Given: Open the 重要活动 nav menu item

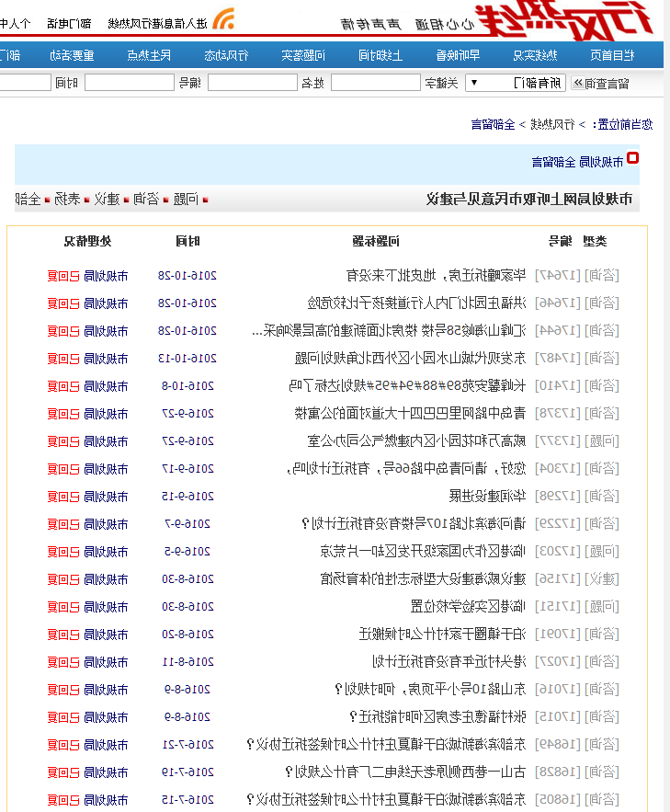Looking at the screenshot, I should [x=72, y=55].
